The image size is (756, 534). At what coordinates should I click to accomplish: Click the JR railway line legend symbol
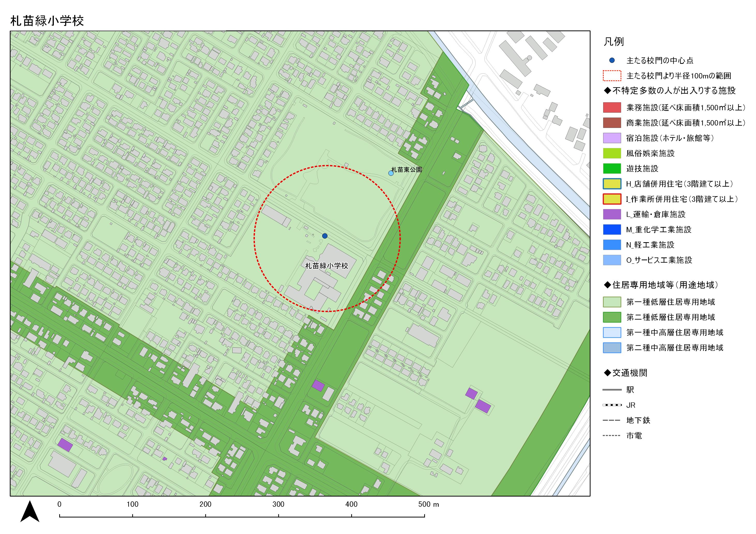[x=612, y=405]
